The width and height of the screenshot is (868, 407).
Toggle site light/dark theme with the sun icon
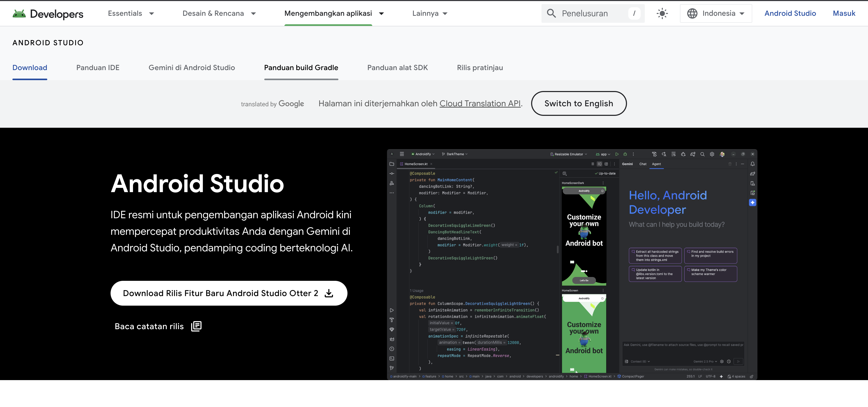pos(662,13)
